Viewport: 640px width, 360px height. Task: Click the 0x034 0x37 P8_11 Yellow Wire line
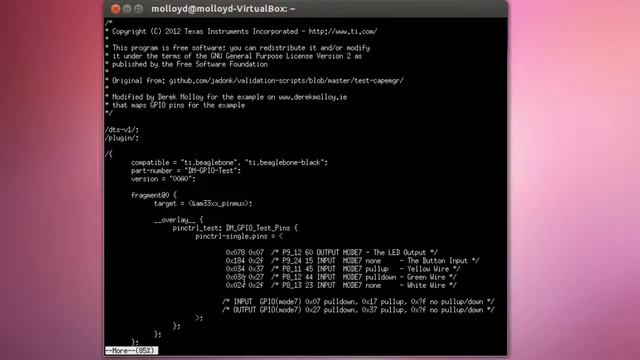pyautogui.click(x=343, y=269)
